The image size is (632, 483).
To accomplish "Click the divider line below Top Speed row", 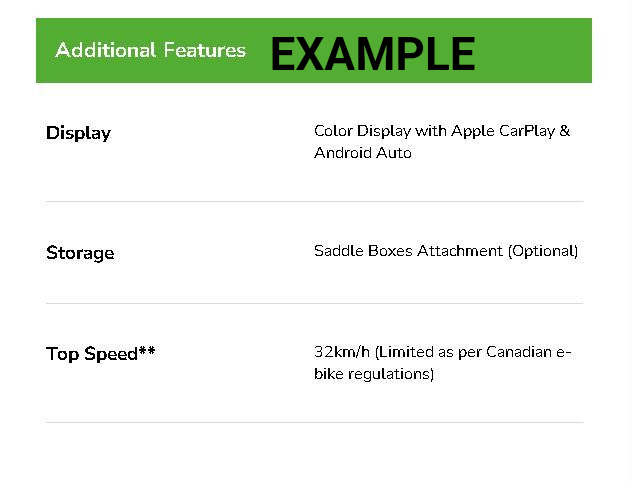I will tap(314, 422).
